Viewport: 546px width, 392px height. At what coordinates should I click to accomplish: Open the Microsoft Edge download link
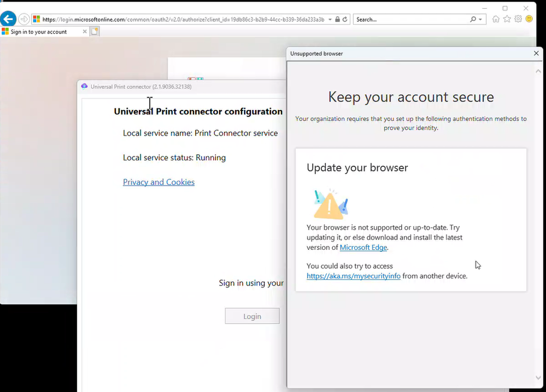click(x=363, y=248)
